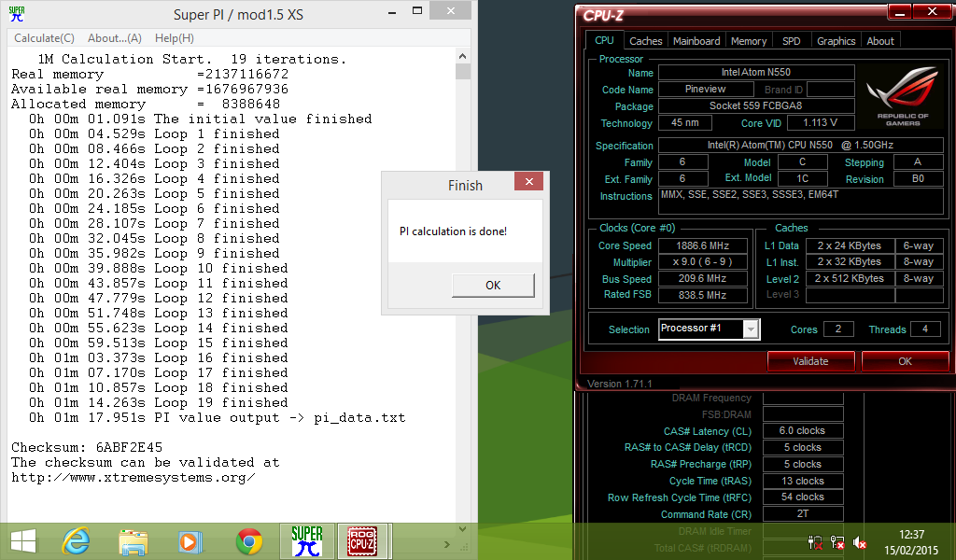Click the Bus Speed value 209.6 MHz

pos(703,278)
